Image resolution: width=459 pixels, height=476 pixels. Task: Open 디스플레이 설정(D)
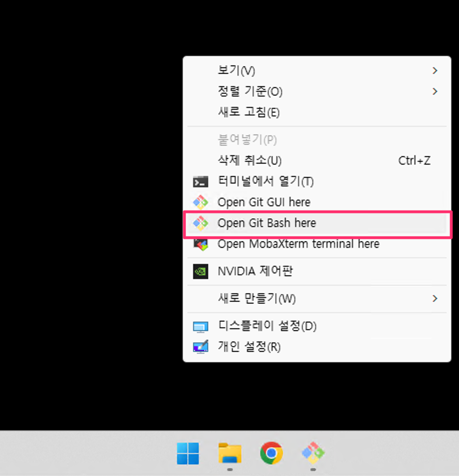317,326
